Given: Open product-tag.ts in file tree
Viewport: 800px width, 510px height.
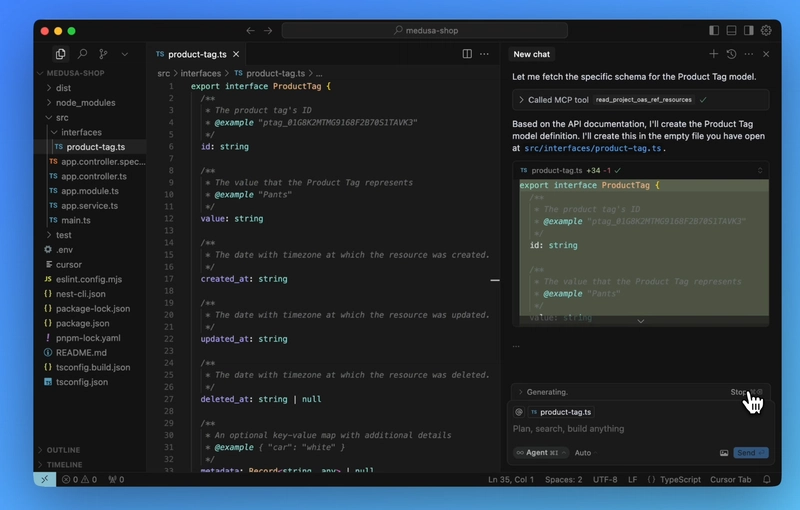Looking at the screenshot, I should pyautogui.click(x=95, y=147).
